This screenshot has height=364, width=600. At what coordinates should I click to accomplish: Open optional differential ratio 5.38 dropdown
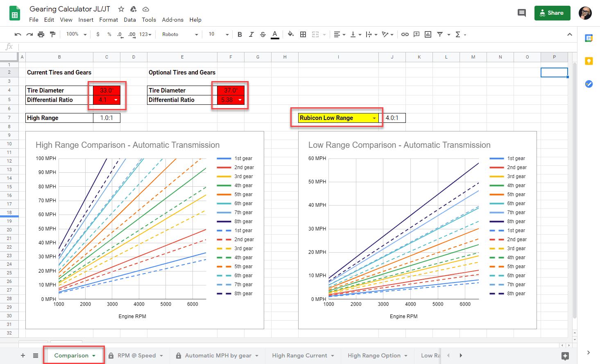pyautogui.click(x=240, y=100)
